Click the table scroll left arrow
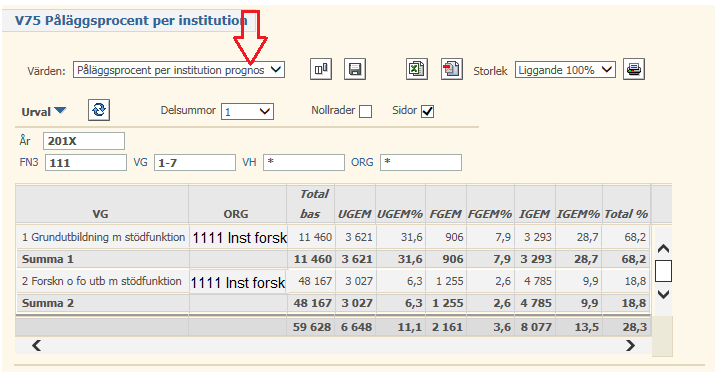The image size is (718, 373). pos(37,346)
